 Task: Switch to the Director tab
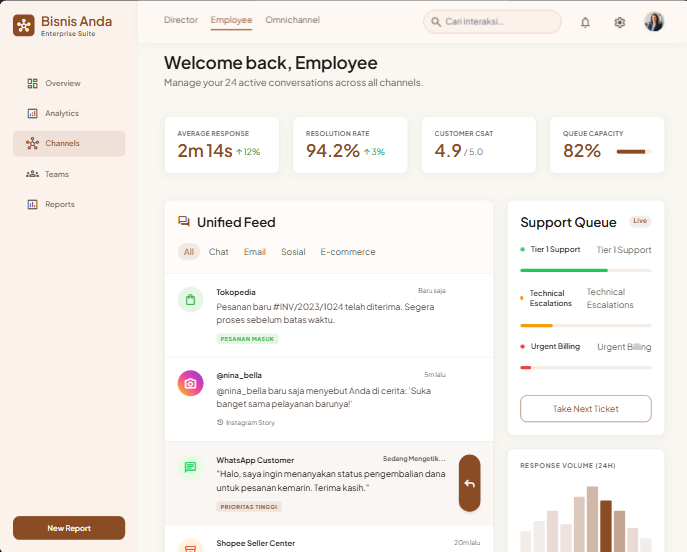point(181,20)
